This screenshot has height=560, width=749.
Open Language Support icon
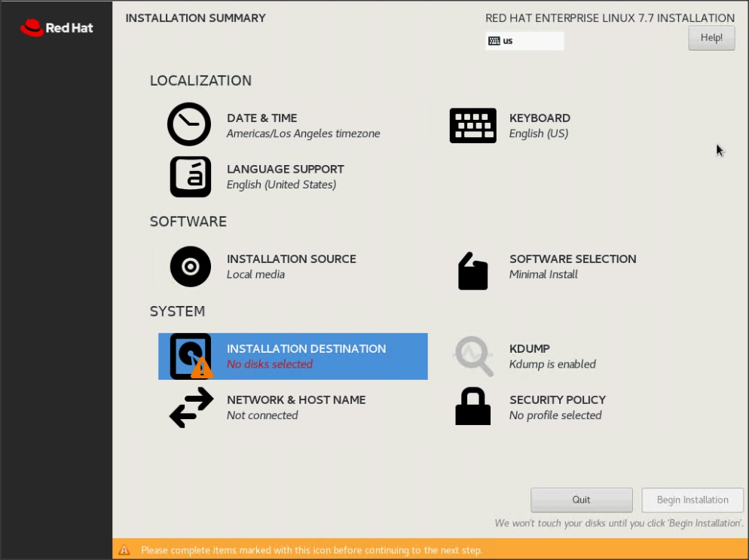click(x=191, y=177)
